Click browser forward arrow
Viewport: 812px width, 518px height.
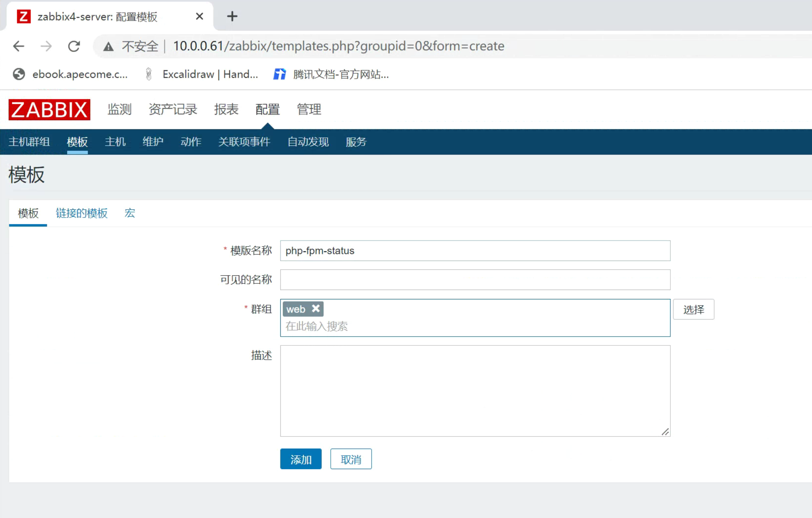click(46, 47)
